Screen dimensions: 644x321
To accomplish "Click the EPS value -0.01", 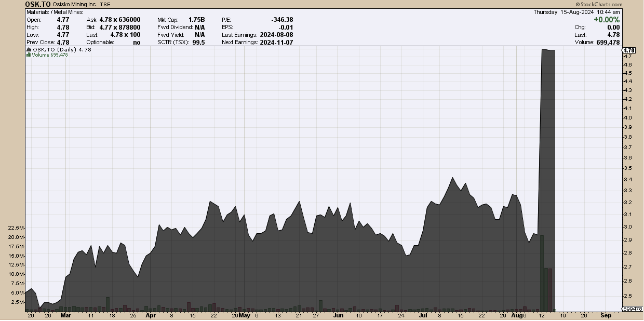I will pyautogui.click(x=286, y=27).
